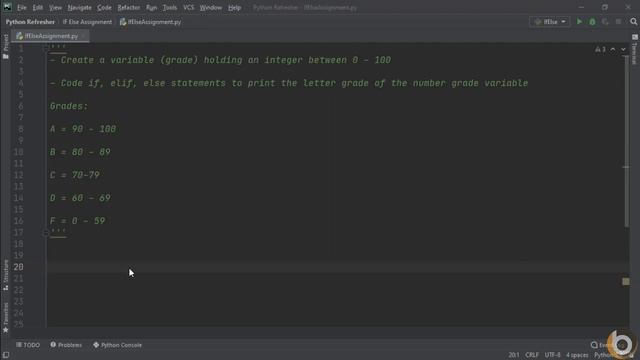Close the IfElseAssignment.py editor tab
Viewport: 640px width, 360px height.
83,36
